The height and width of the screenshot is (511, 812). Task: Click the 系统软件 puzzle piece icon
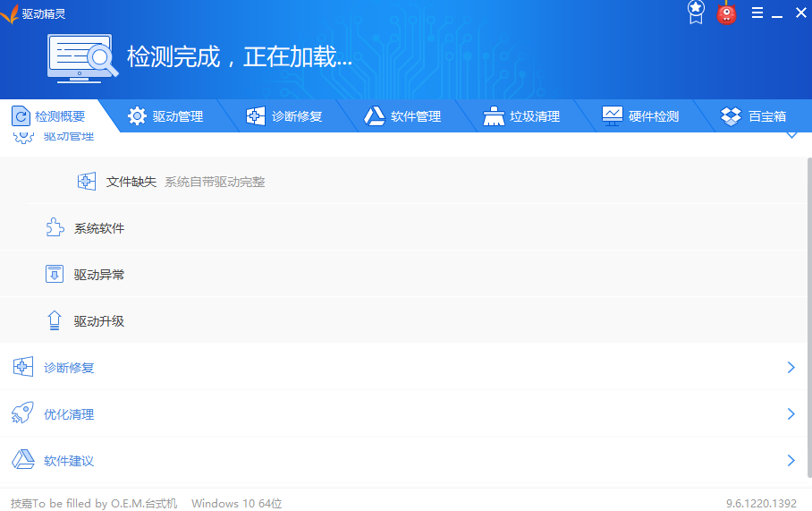pyautogui.click(x=55, y=227)
